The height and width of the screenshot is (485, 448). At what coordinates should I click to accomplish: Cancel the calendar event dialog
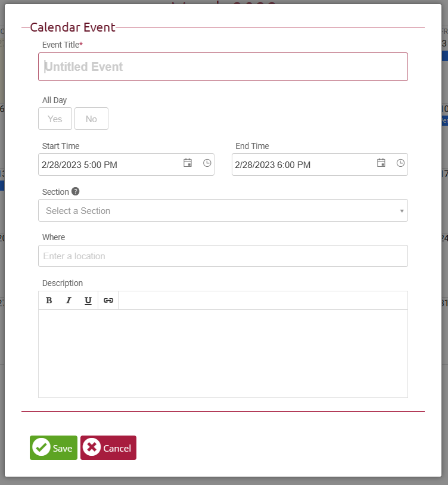point(108,448)
